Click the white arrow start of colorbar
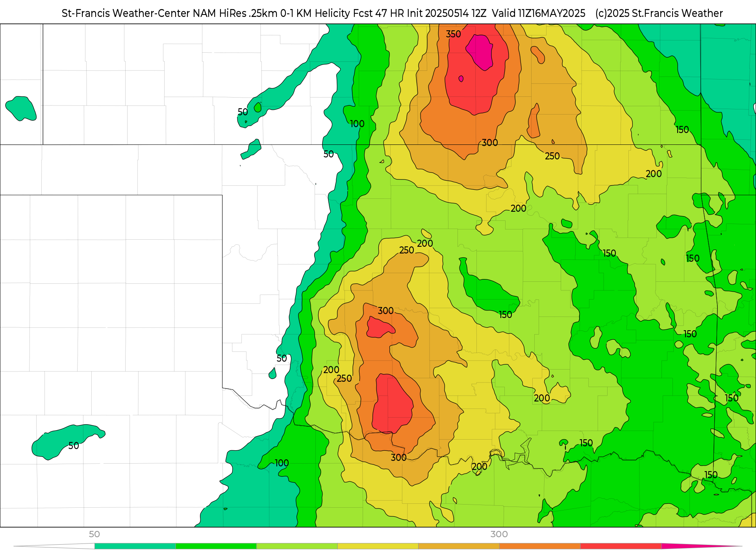Image resolution: width=756 pixels, height=551 pixels. tap(54, 546)
